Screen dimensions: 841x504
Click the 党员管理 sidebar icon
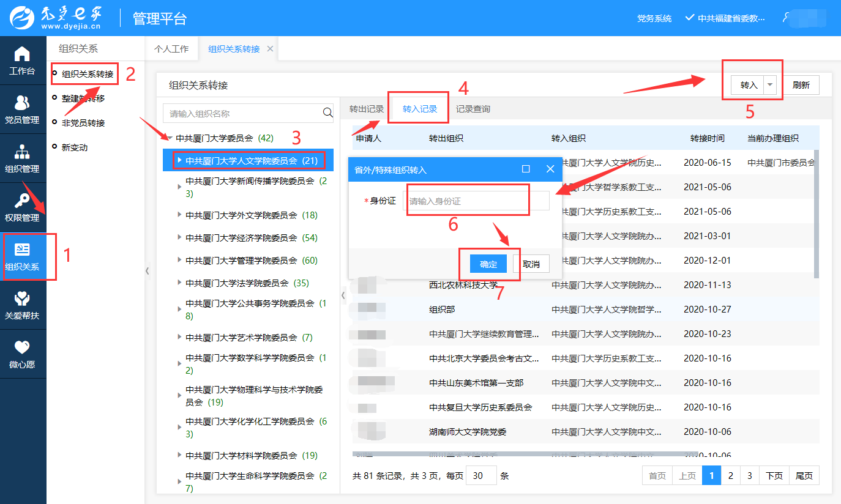pos(22,103)
